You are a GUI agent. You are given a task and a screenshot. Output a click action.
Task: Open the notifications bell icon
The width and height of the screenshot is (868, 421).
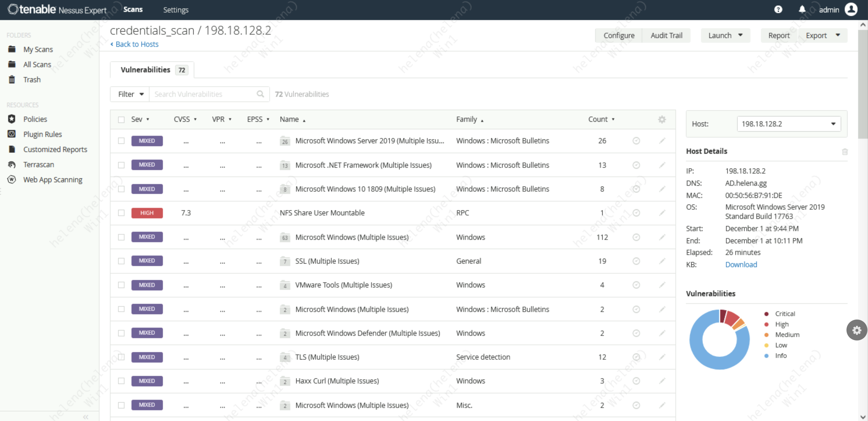coord(802,9)
